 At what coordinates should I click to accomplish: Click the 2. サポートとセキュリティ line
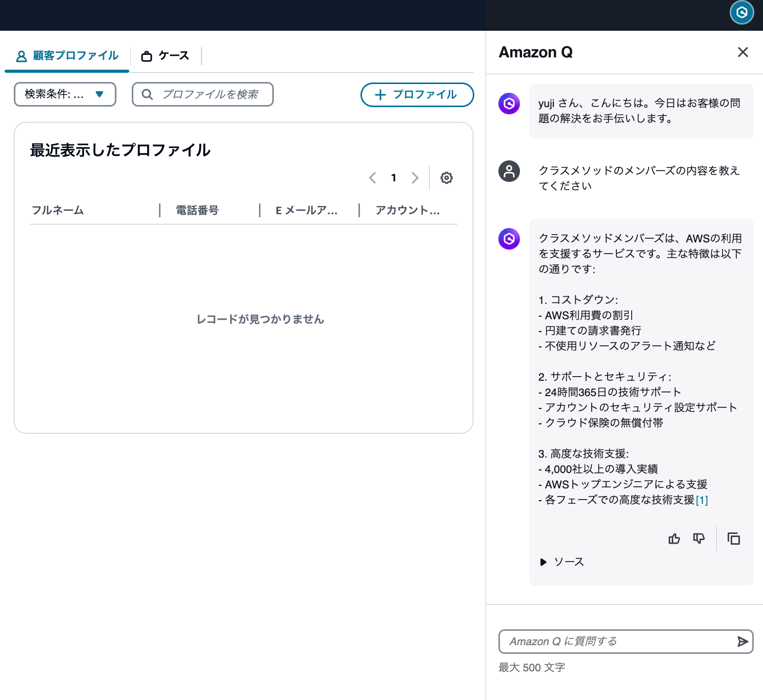click(x=605, y=377)
